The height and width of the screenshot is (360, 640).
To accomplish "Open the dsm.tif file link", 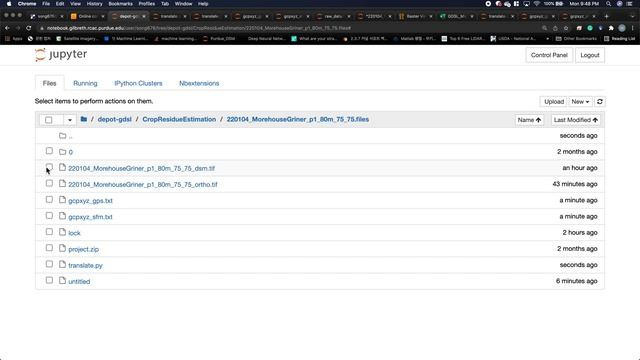I will [142, 169].
